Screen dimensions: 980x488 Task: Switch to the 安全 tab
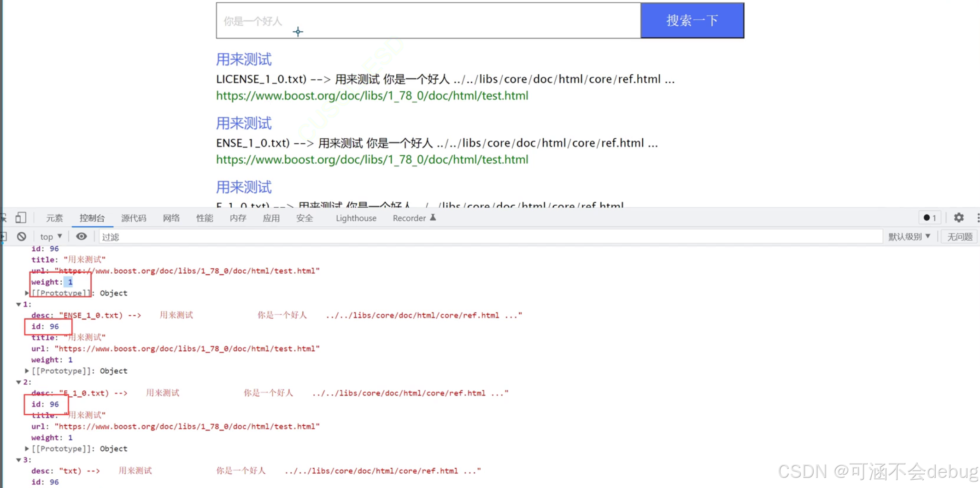pos(305,218)
